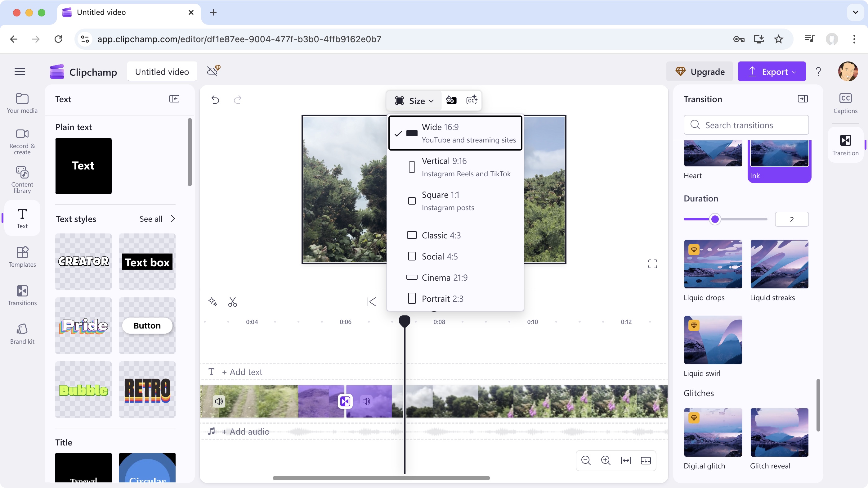Open the Captions panel on the right

click(x=845, y=102)
